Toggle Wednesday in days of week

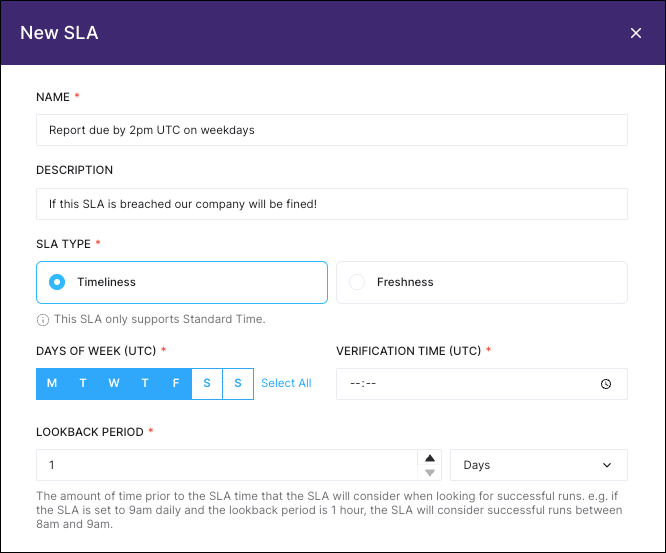[114, 384]
